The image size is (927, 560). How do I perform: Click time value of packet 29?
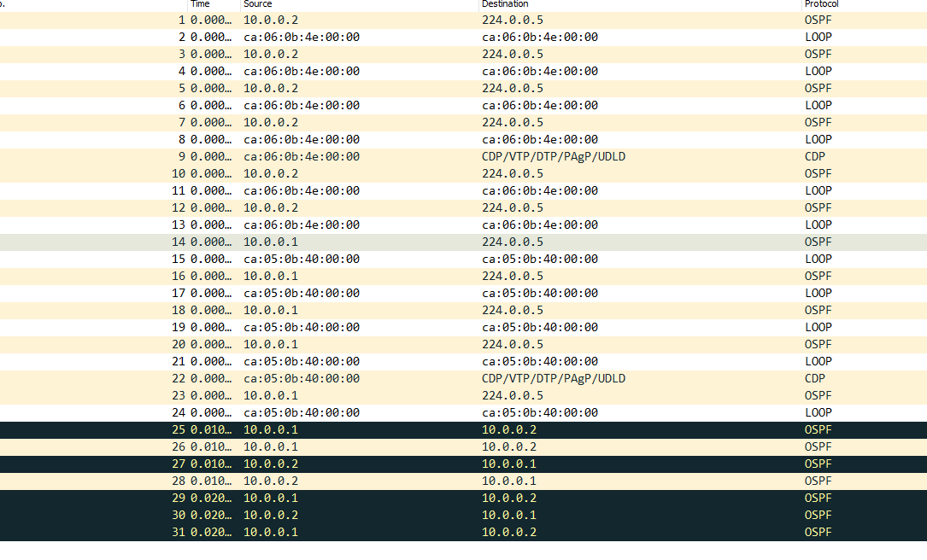[x=211, y=499]
